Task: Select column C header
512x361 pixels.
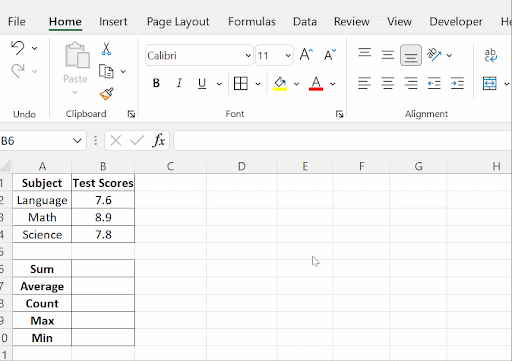Action: [170, 166]
